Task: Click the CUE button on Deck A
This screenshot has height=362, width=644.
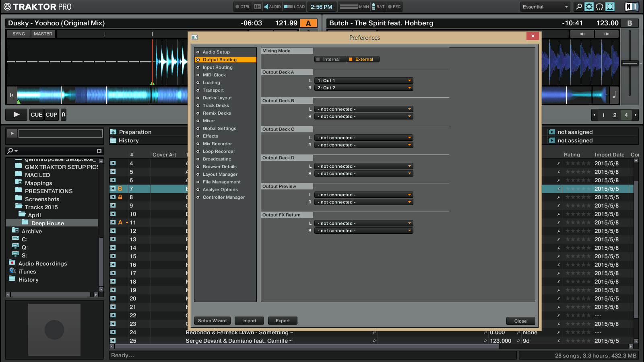Action: [x=36, y=115]
